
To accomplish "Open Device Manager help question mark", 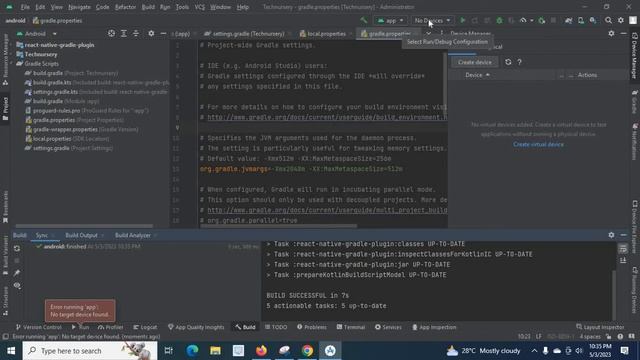I will point(519,62).
